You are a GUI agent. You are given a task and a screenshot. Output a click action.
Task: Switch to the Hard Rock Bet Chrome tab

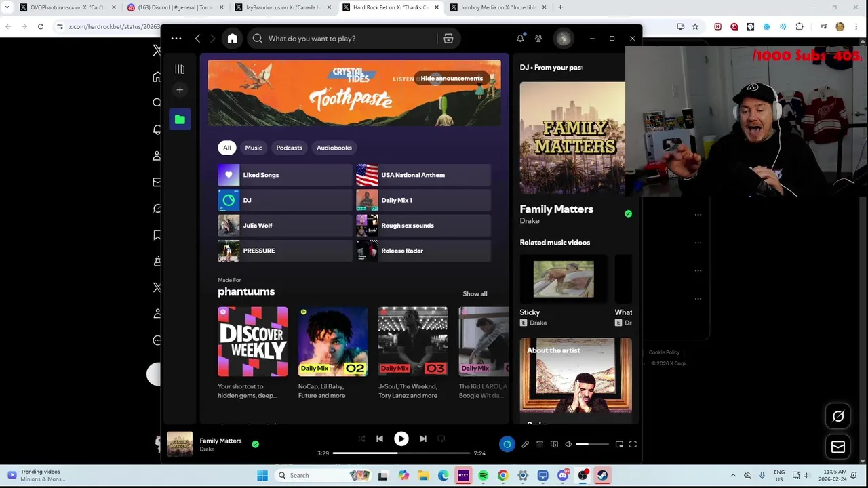pos(390,7)
